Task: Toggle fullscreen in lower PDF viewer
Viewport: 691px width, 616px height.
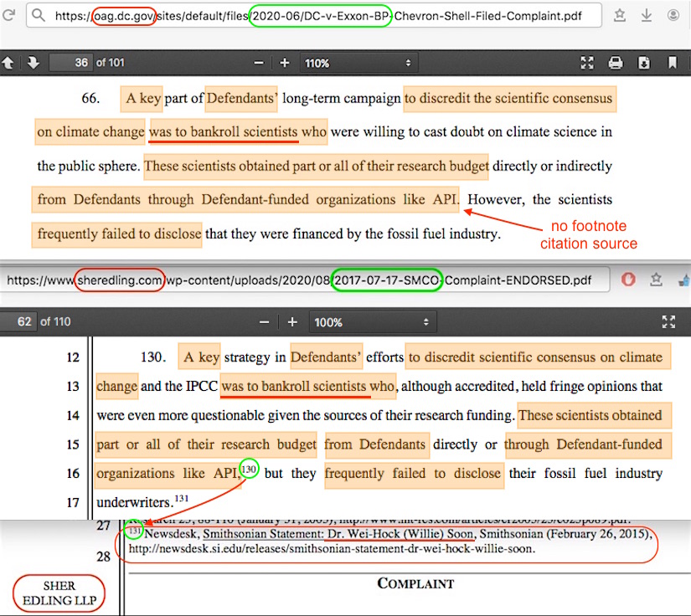Action: (x=669, y=322)
